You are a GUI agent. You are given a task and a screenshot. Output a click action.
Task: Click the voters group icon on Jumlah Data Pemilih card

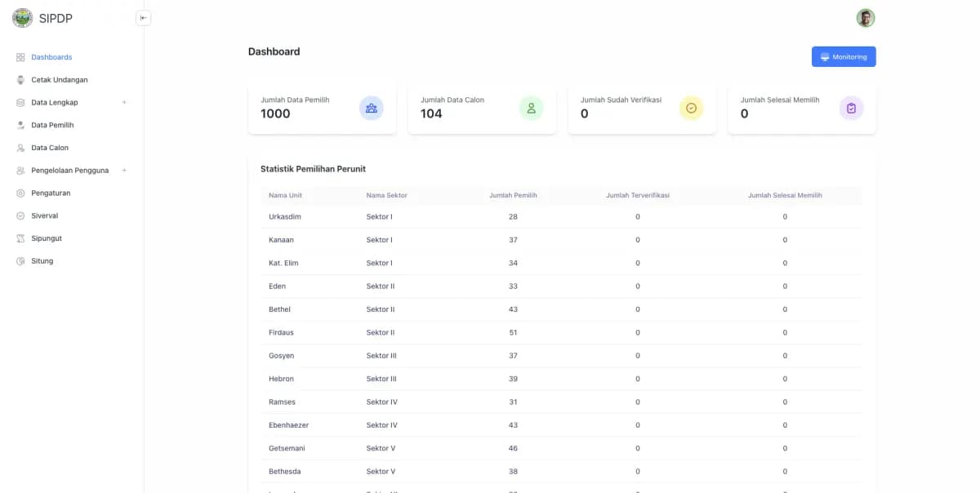(x=372, y=108)
